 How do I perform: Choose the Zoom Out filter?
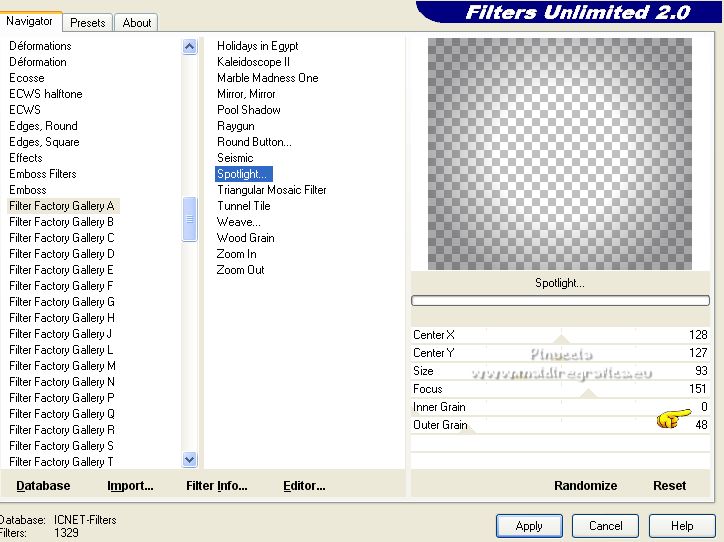pos(241,270)
